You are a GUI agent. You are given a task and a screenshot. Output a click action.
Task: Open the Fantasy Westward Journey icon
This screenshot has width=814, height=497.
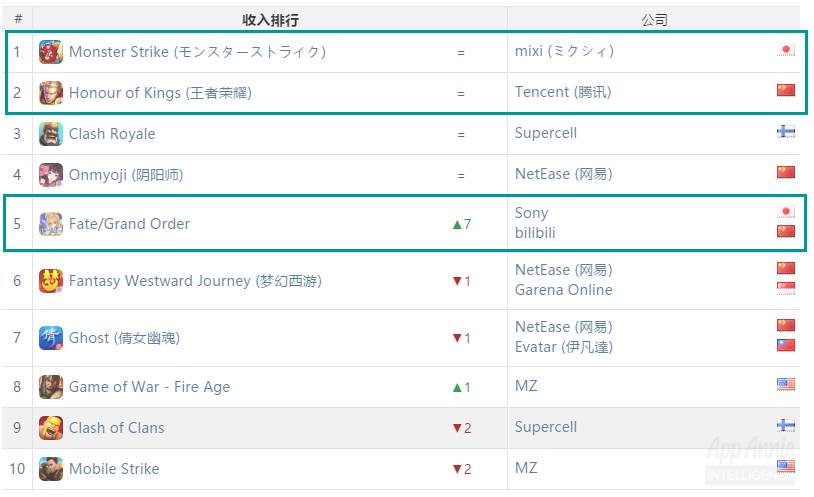pos(50,281)
